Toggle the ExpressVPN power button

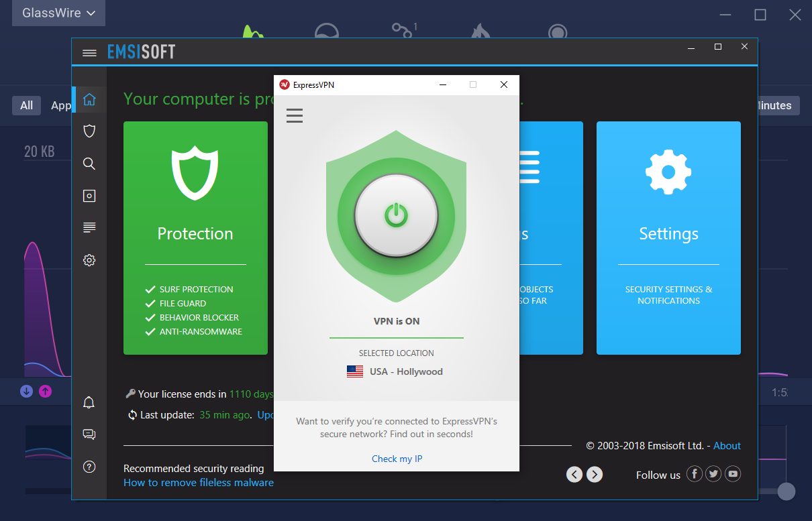[x=396, y=215]
